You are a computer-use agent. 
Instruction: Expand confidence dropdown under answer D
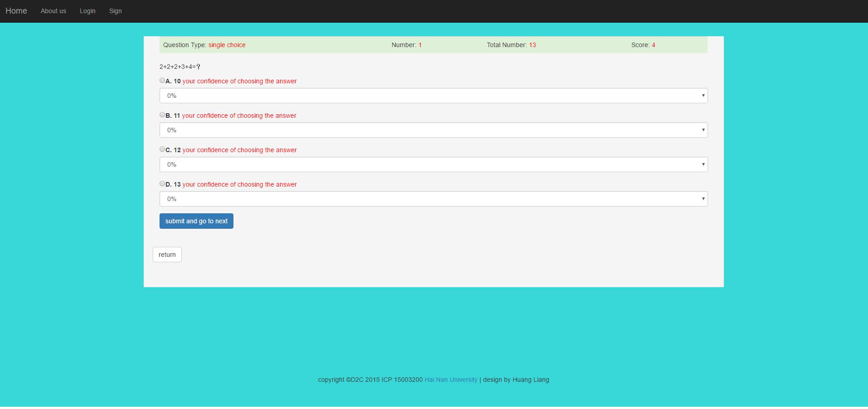(433, 199)
